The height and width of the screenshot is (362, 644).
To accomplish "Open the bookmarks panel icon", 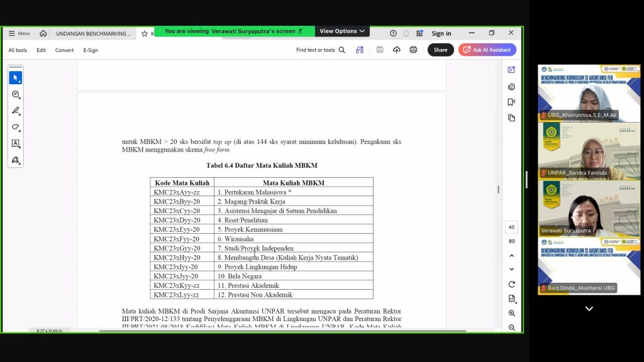I will [x=511, y=102].
